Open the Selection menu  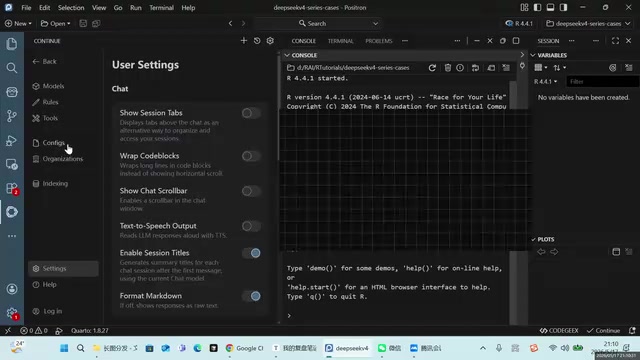pos(71,8)
